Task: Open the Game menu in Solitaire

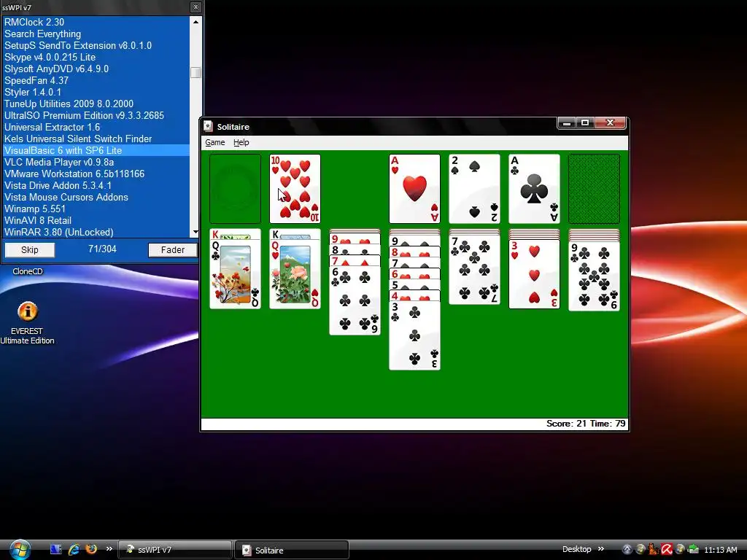Action: point(215,142)
